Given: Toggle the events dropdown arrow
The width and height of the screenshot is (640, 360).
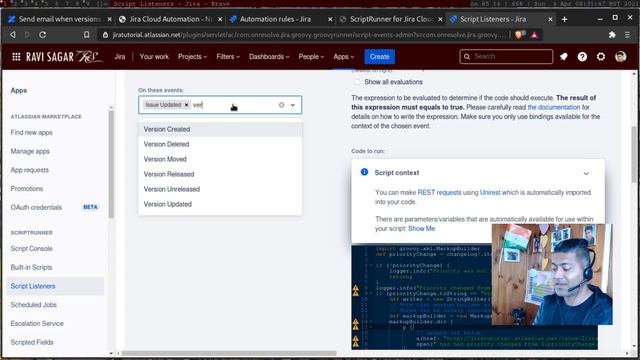Looking at the screenshot, I should pyautogui.click(x=293, y=105).
